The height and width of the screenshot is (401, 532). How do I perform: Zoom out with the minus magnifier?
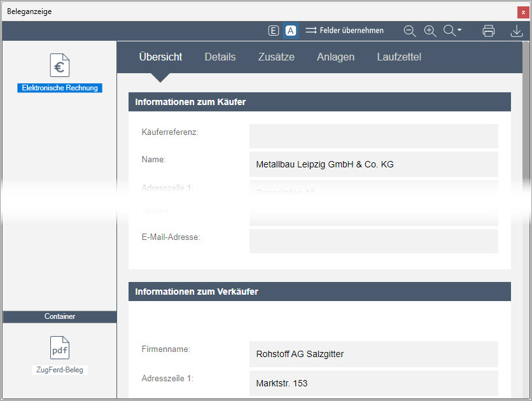pos(410,31)
